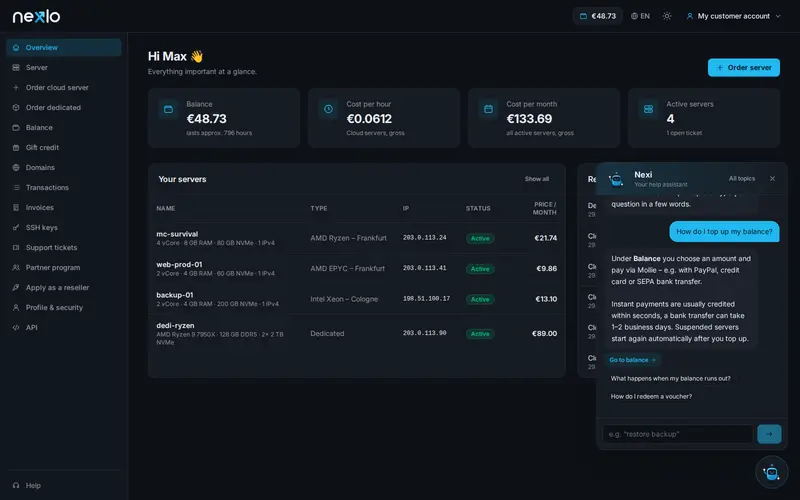The image size is (800, 500).
Task: Open the backup-01 server row
Action: 357,299
